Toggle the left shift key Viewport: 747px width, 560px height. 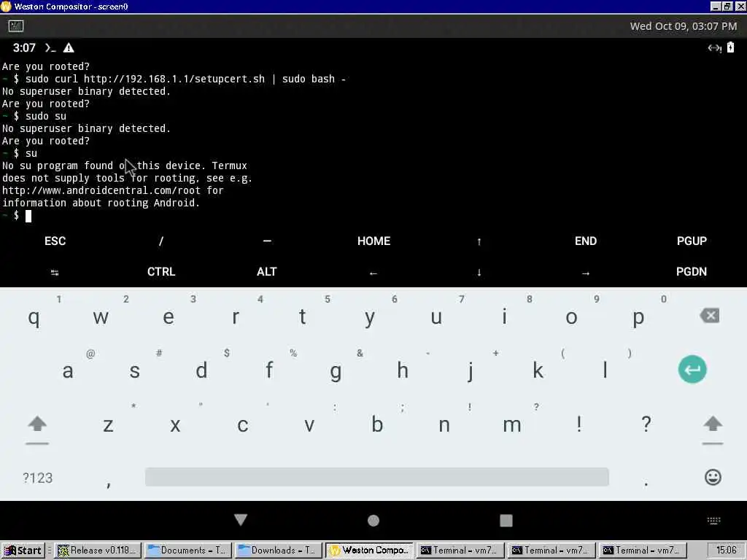(x=37, y=425)
